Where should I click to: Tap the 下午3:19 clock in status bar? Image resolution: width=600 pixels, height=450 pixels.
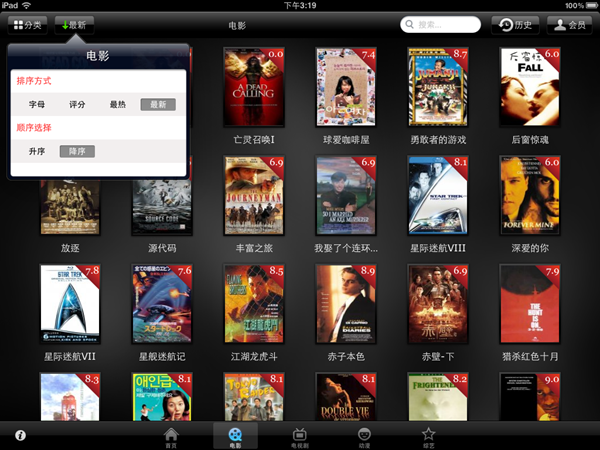point(300,5)
